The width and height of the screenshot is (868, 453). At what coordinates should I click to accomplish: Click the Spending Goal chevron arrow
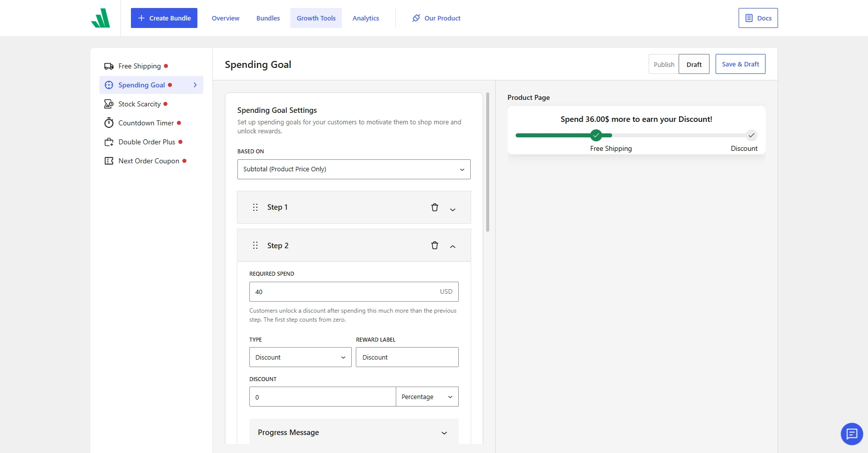click(x=195, y=85)
